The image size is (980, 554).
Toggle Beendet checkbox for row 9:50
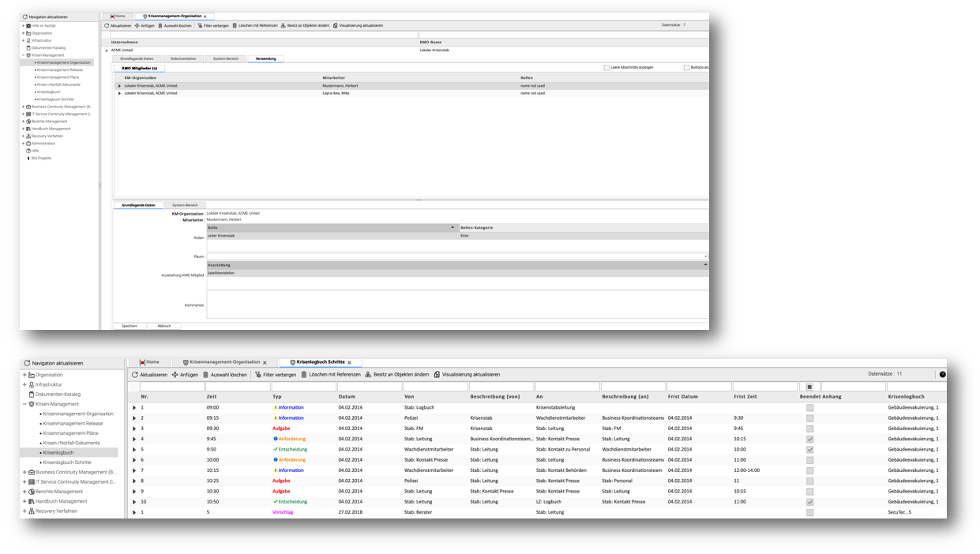[x=809, y=449]
